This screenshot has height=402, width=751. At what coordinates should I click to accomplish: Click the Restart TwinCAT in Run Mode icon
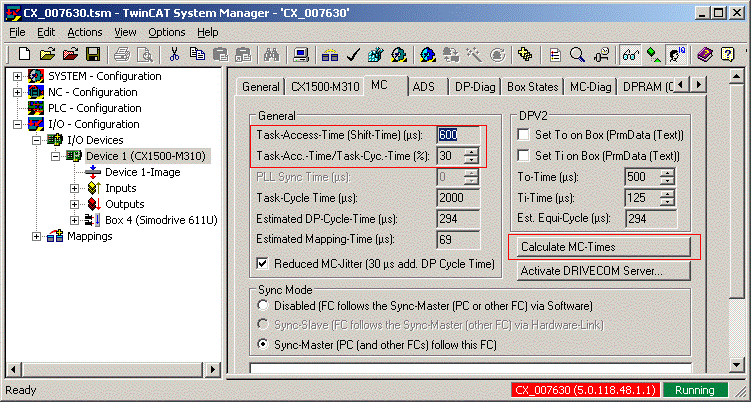coord(398,54)
